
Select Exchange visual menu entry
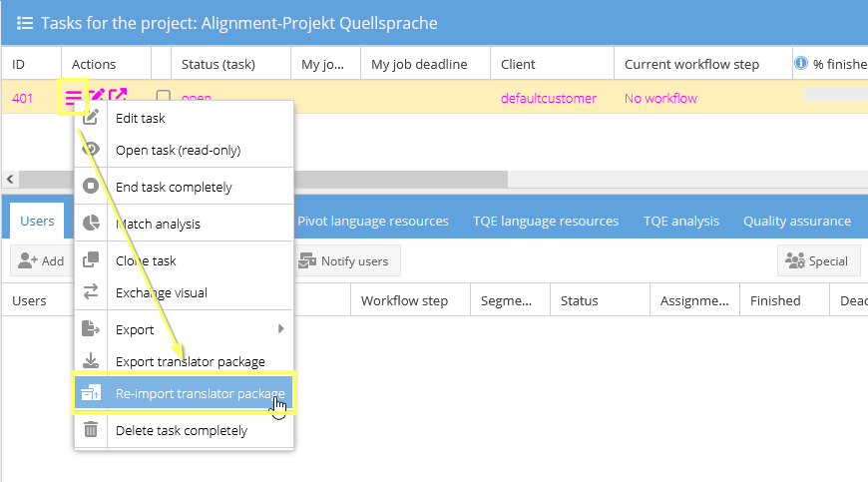click(162, 292)
